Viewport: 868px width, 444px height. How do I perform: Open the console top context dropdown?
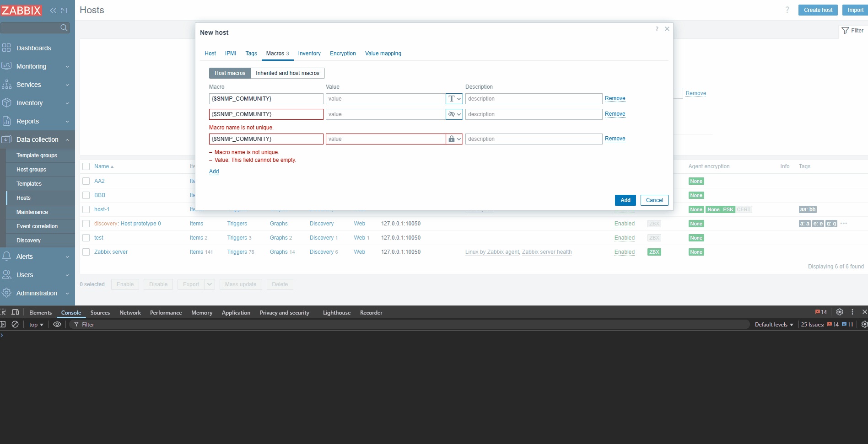point(36,325)
